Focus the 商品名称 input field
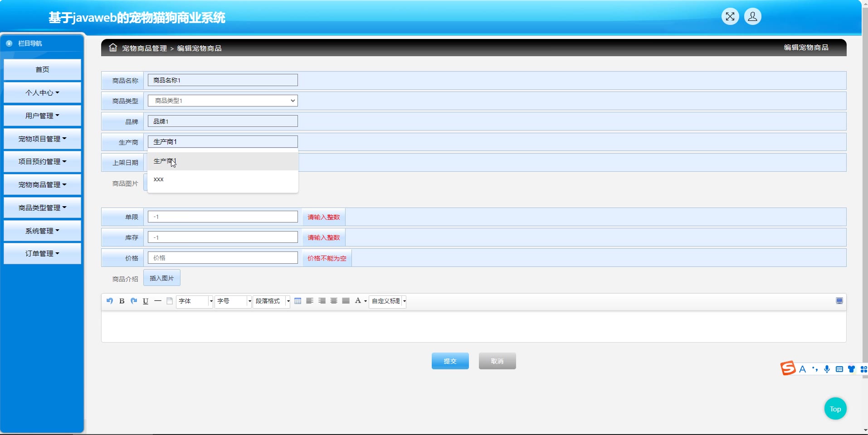 pyautogui.click(x=223, y=80)
